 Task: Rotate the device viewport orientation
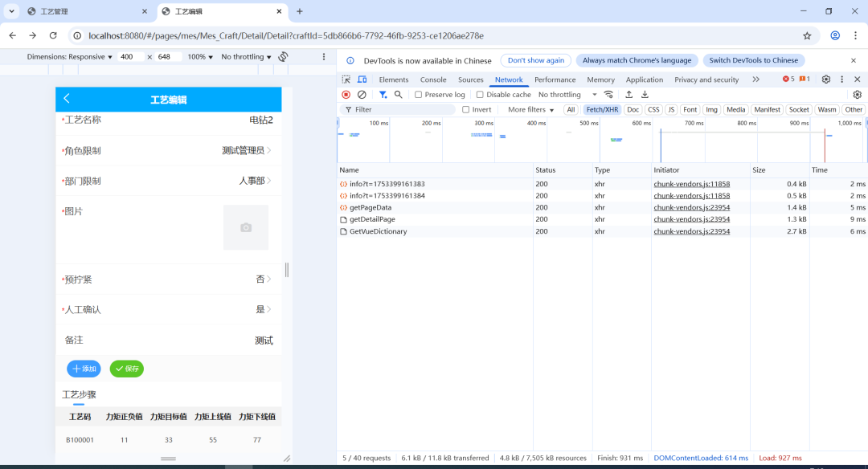click(x=284, y=57)
